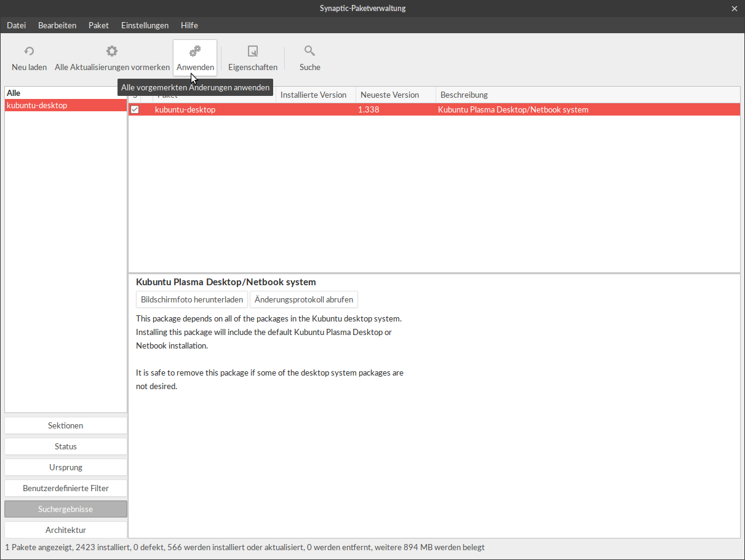Select the kubuntu-desktop package name cell

(185, 110)
